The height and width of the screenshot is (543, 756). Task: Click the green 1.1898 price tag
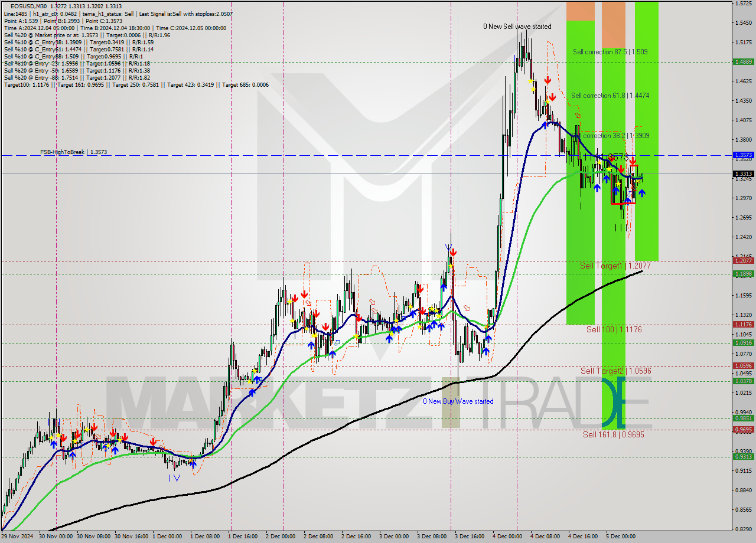click(x=743, y=273)
